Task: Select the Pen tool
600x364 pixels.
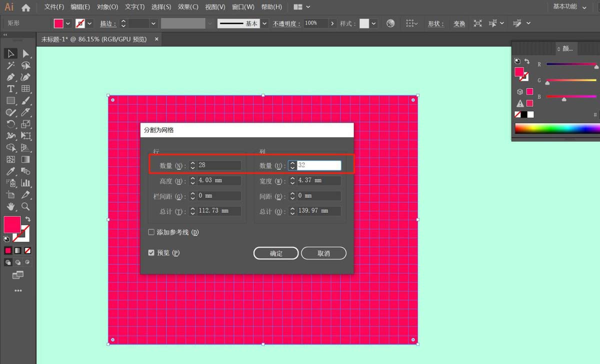Action: pos(10,77)
